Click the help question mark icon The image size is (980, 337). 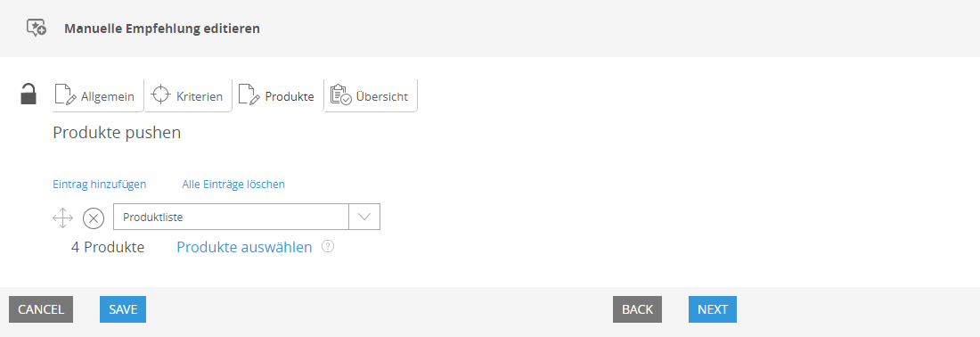(328, 246)
